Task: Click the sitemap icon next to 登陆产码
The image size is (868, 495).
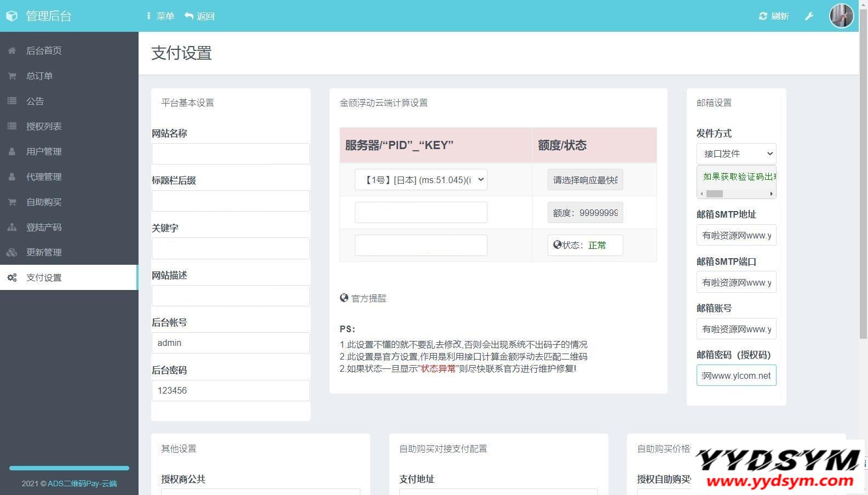Action: pyautogui.click(x=12, y=227)
